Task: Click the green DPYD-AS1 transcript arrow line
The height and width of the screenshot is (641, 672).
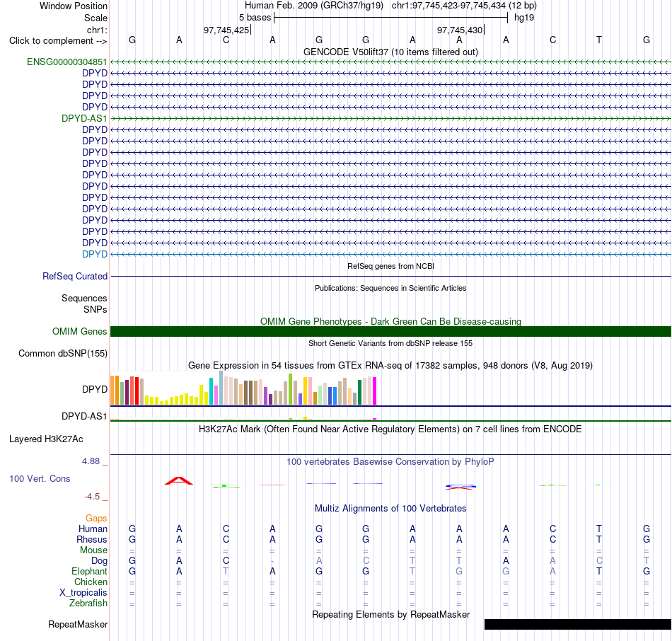Action: click(390, 118)
